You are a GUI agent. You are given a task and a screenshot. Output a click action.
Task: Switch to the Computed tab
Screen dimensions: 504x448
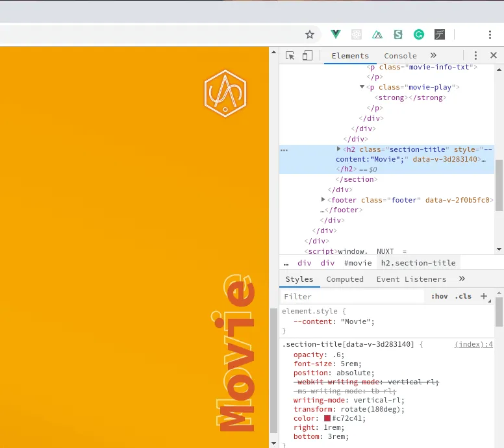point(345,279)
